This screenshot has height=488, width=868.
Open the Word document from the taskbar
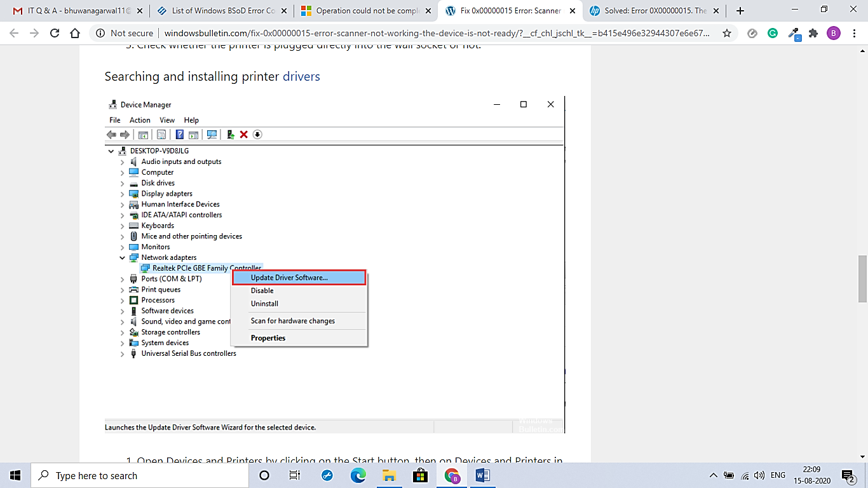482,475
